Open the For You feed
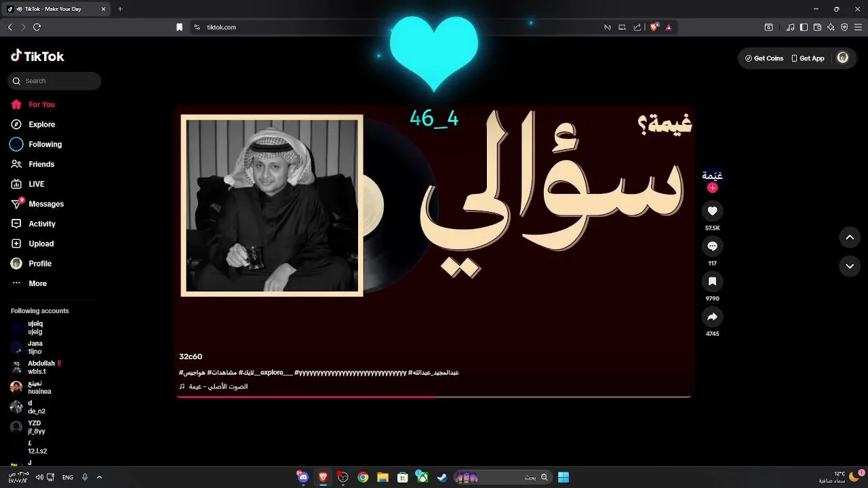The image size is (868, 488). click(x=33, y=104)
